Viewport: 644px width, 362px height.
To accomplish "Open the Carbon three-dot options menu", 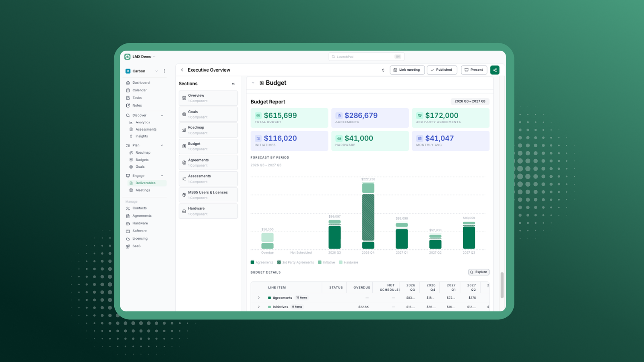I will (x=164, y=71).
